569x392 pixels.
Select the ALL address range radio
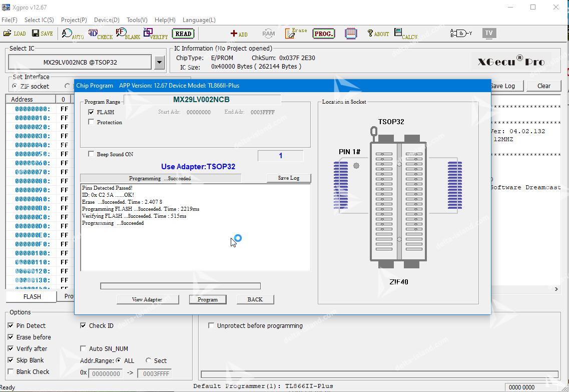(118, 360)
